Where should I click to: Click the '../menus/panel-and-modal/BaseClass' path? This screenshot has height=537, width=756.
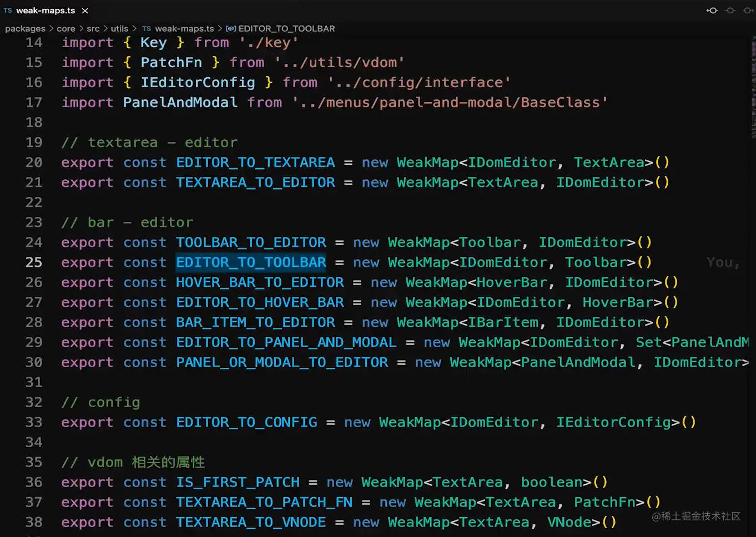coord(450,103)
